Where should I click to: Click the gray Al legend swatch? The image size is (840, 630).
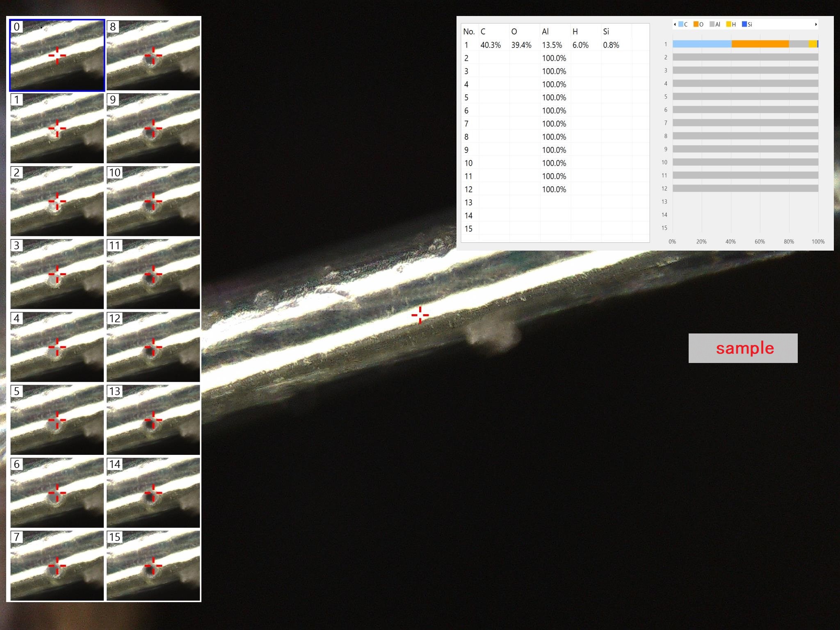(x=712, y=25)
